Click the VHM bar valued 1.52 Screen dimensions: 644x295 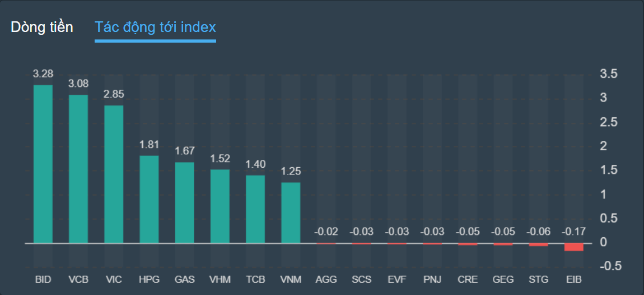220,206
